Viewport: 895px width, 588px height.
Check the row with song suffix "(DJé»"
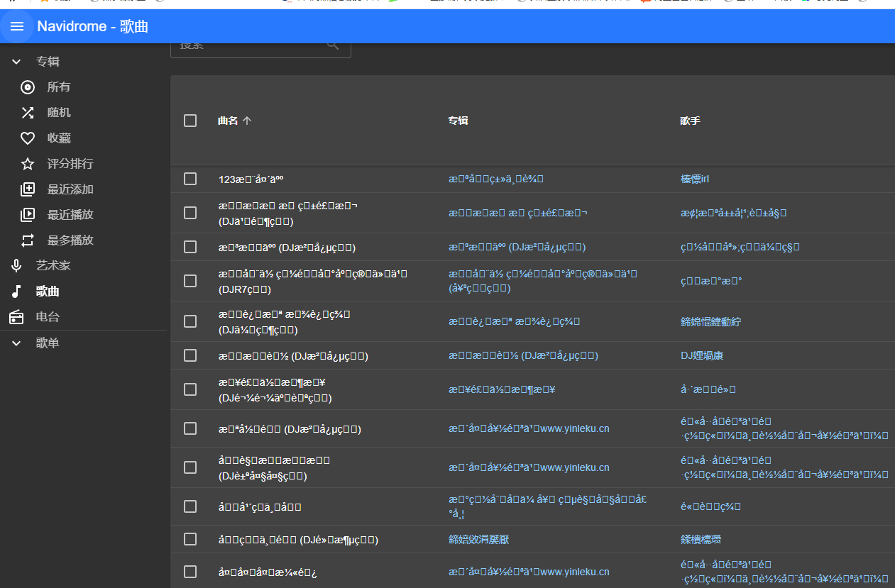190,539
